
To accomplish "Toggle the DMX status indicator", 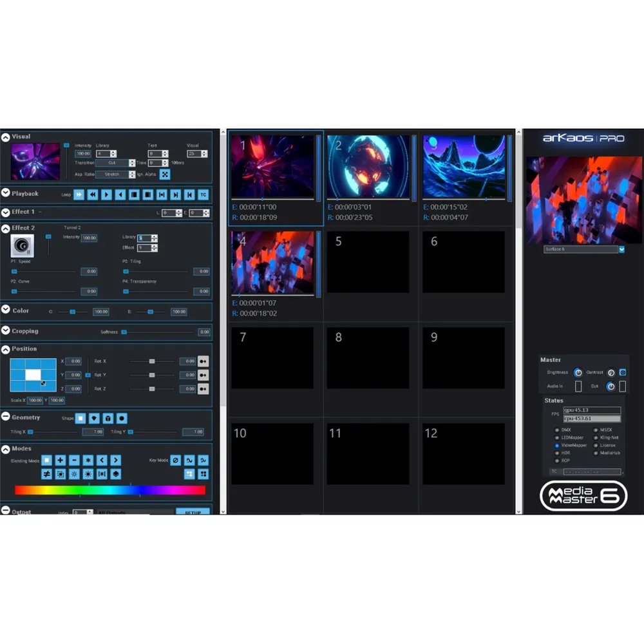I will coord(557,430).
